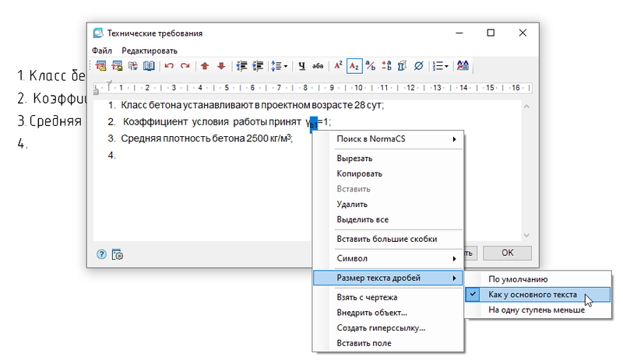Increase the paragraph indent
The width and height of the screenshot is (623, 364).
click(258, 66)
